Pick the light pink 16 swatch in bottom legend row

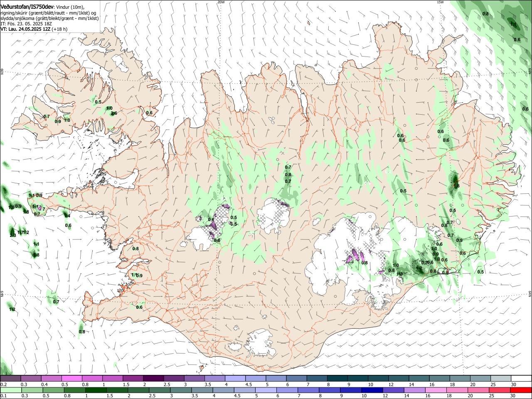(435, 390)
